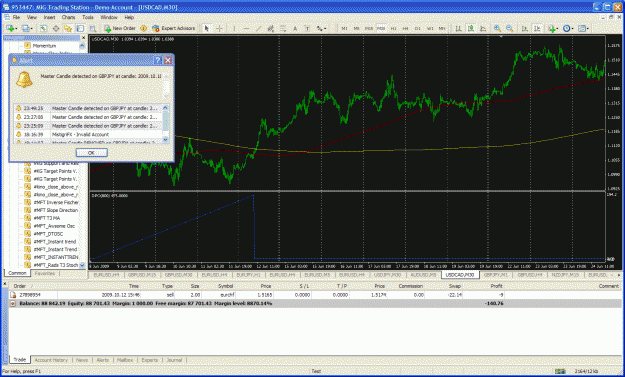
Task: Show the Market Watch window
Action: click(43, 28)
